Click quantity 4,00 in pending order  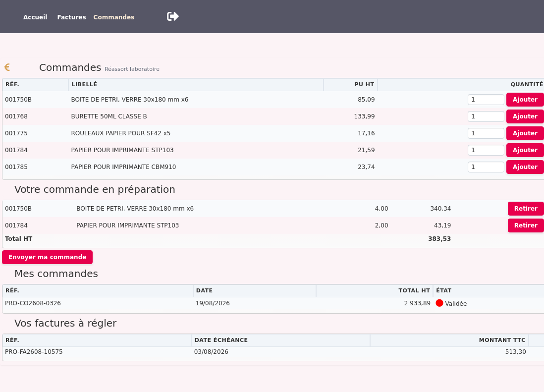(381, 209)
